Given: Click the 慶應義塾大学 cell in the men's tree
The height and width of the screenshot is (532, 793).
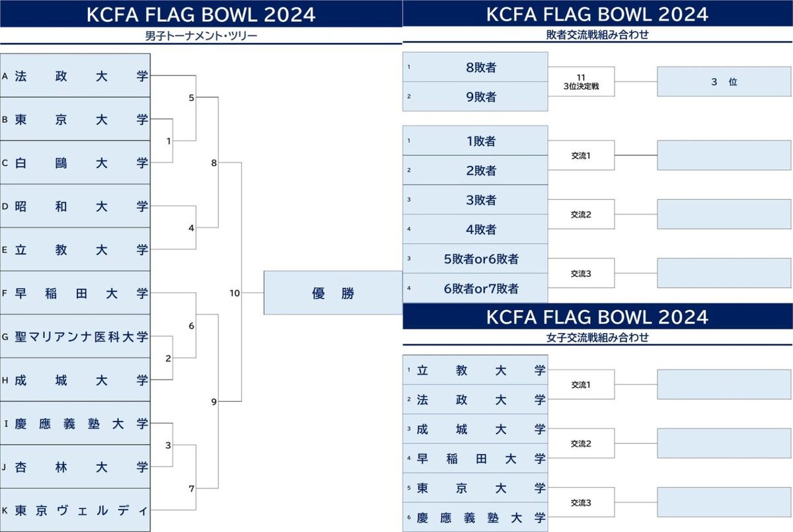Looking at the screenshot, I should point(75,423).
